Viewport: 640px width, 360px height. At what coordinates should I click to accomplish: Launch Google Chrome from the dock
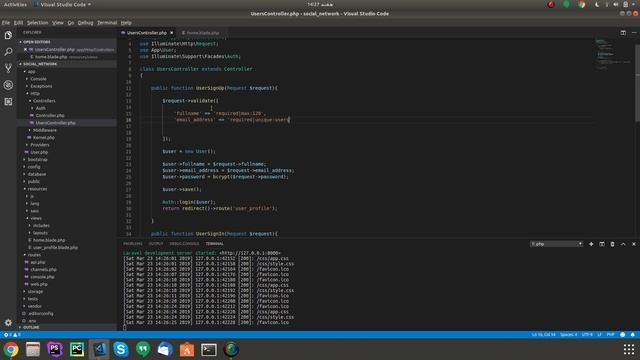coord(11,349)
